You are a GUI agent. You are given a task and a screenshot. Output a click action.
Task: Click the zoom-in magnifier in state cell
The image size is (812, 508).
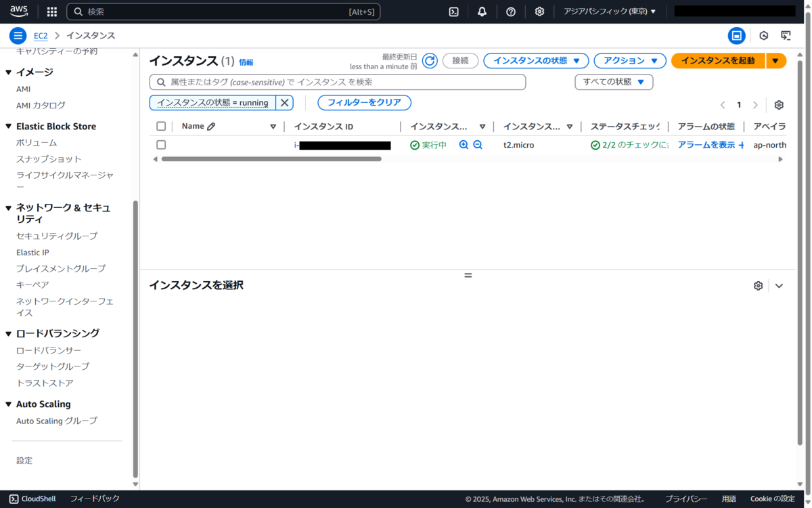[464, 145]
